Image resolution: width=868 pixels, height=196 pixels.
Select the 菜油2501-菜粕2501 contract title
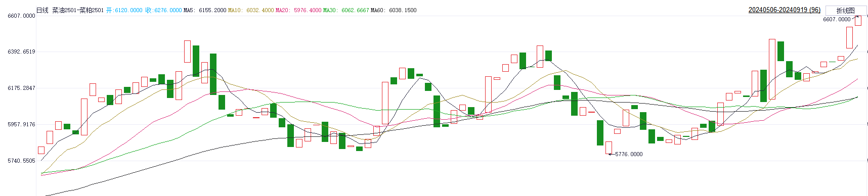coord(78,10)
